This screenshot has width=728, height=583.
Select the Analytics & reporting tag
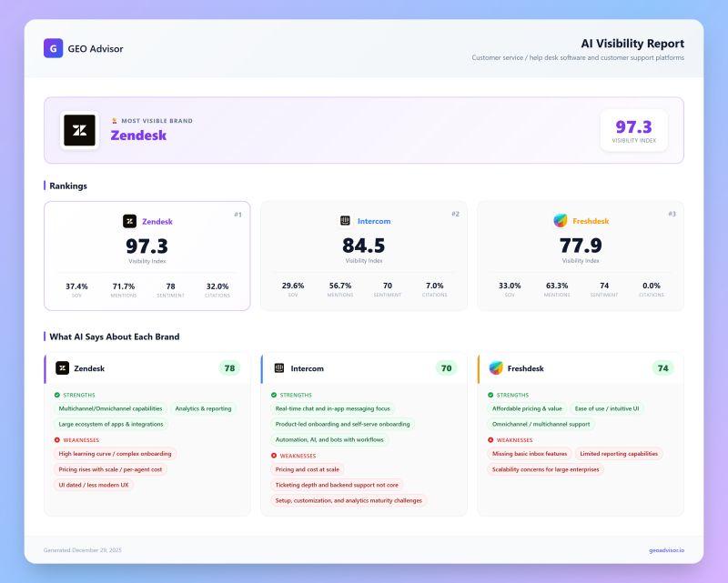[x=203, y=408]
